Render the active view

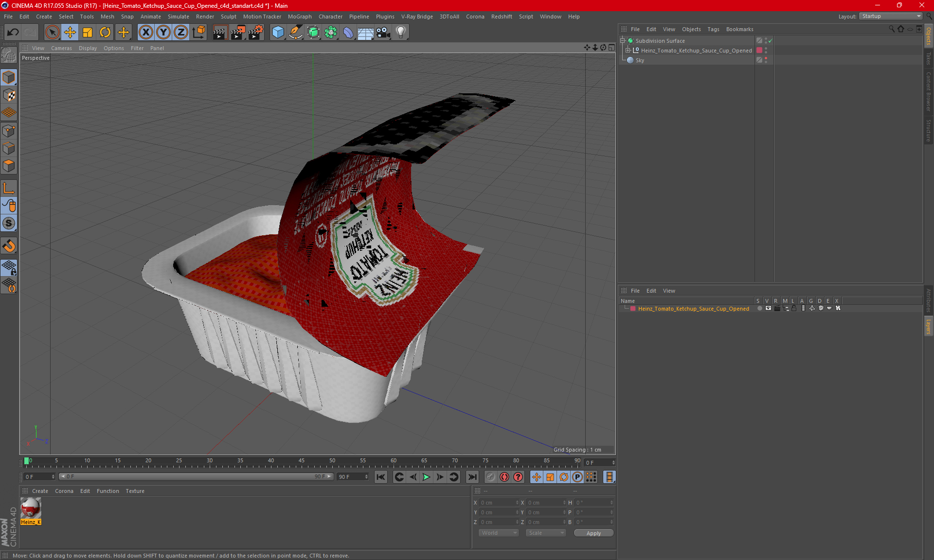220,32
